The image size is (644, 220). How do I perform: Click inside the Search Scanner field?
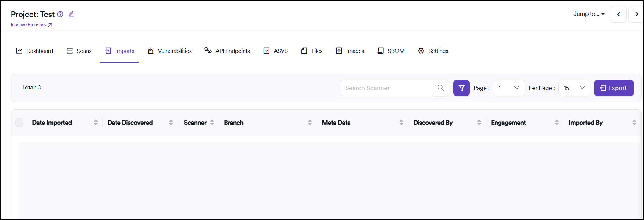[x=386, y=88]
